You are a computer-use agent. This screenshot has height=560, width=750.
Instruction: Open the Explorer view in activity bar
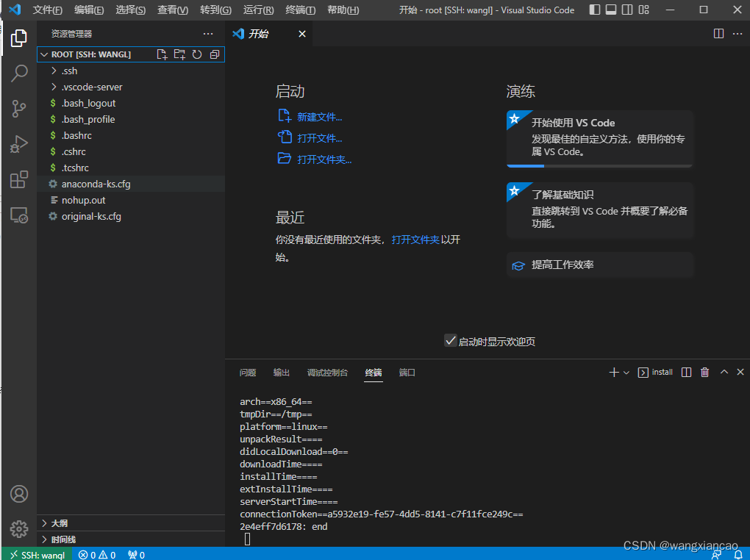click(x=18, y=37)
